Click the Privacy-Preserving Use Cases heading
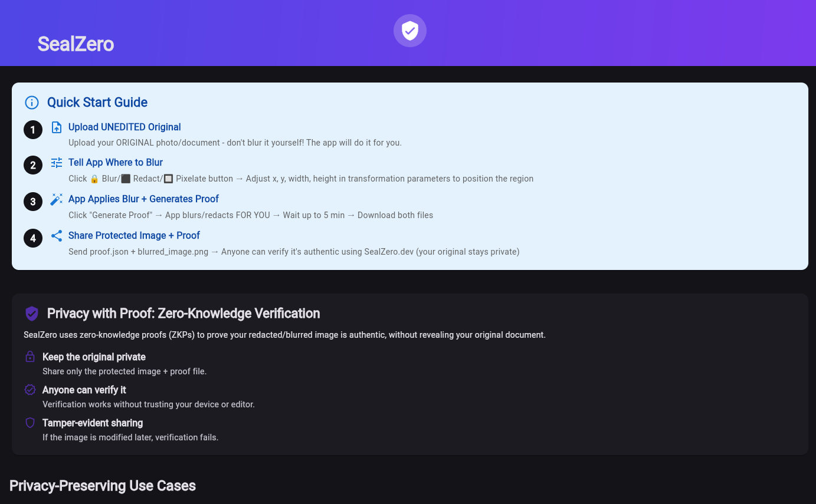816x504 pixels. pyautogui.click(x=102, y=486)
